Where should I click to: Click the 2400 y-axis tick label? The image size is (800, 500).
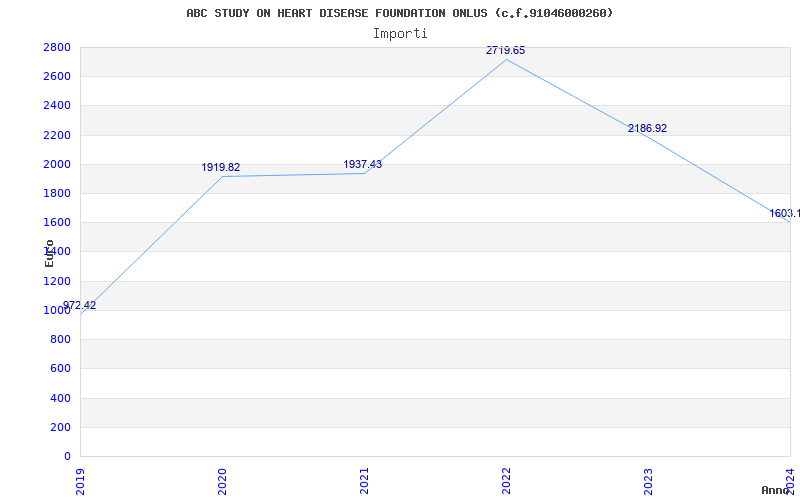[57, 106]
